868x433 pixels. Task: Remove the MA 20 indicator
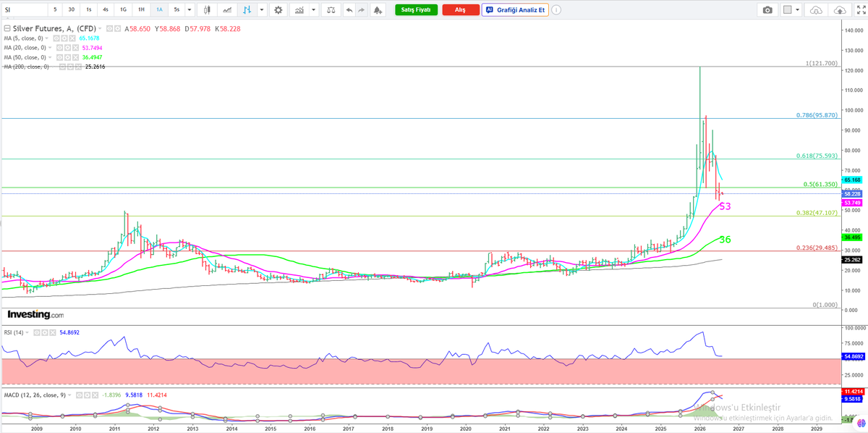75,48
